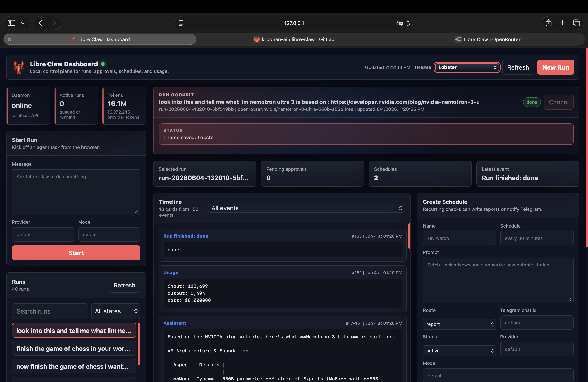Viewport: 588px width, 382px height.
Task: Focus the Message text area
Action: (76, 192)
